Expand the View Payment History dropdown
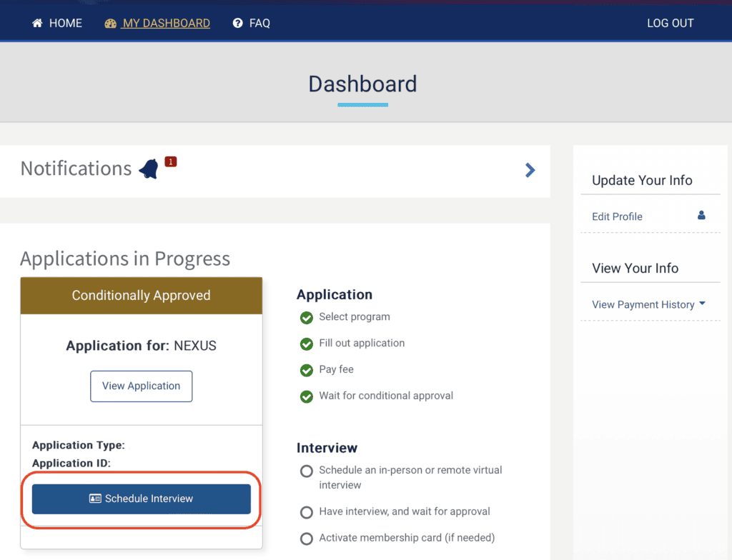Viewport: 732px width, 560px height. click(643, 304)
